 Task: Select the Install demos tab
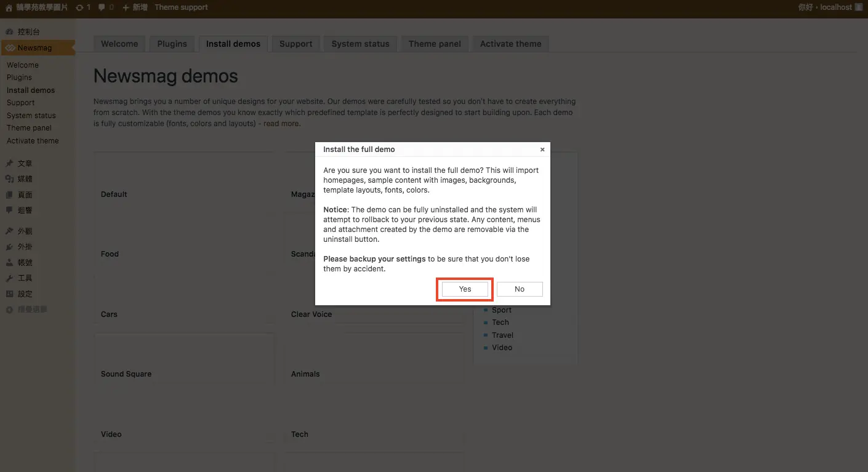(x=233, y=44)
